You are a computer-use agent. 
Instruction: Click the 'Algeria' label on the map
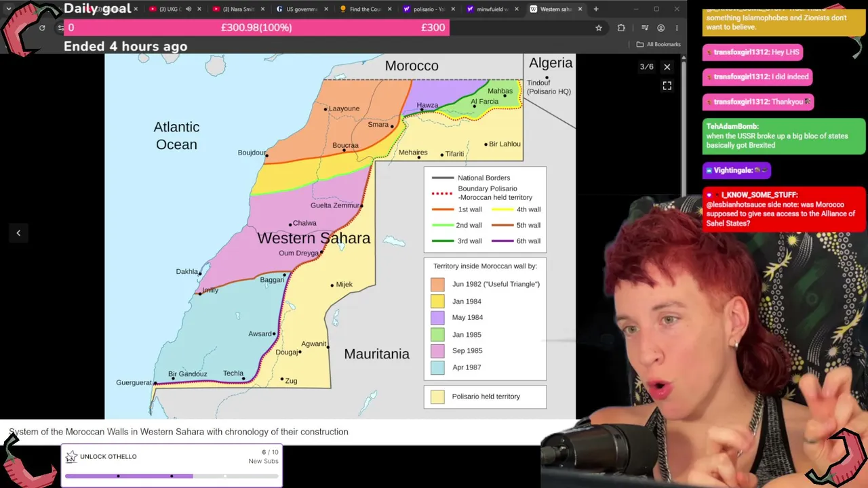point(551,63)
